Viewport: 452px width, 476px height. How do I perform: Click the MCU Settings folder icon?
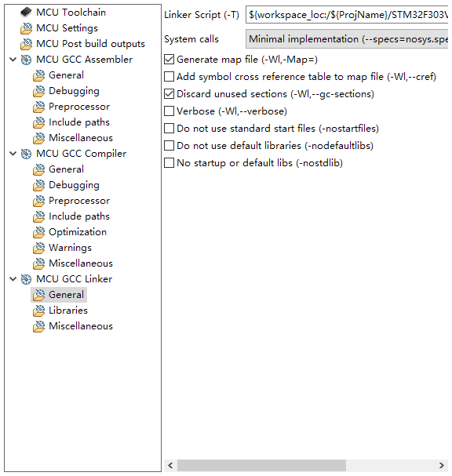pyautogui.click(x=26, y=28)
